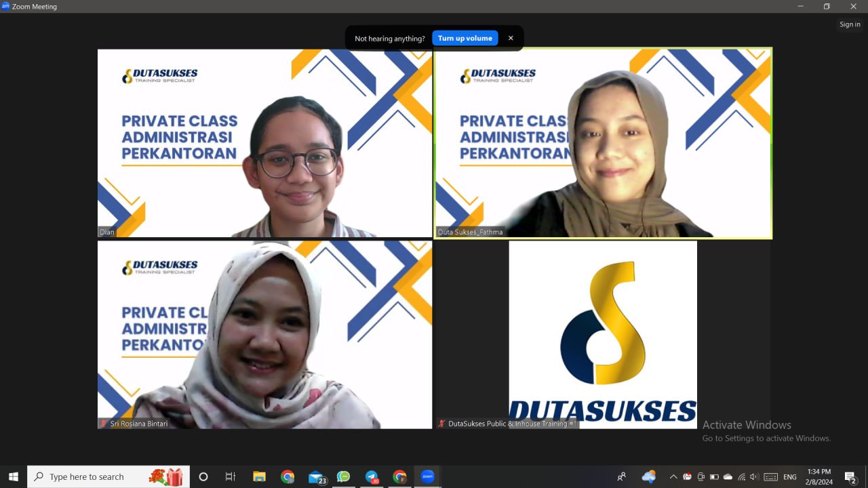Open File Explorer from the taskbar
Image resolution: width=868 pixels, height=488 pixels.
[x=259, y=476]
